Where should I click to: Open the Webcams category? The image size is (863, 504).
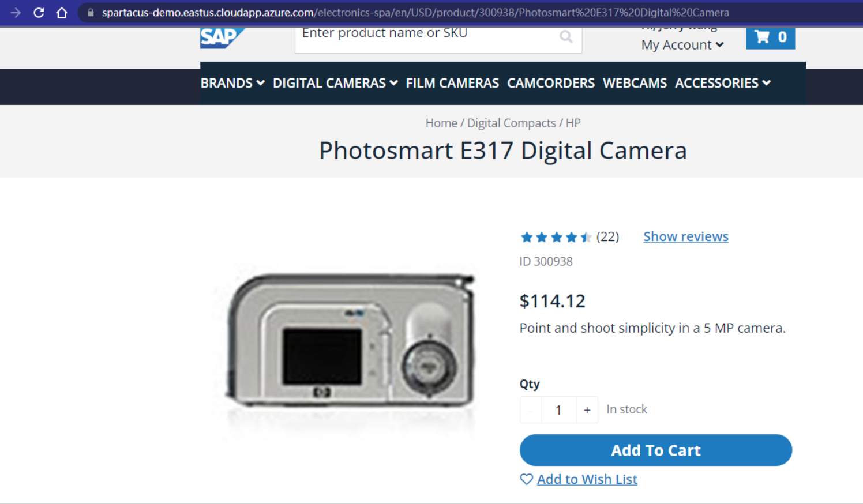click(x=635, y=83)
